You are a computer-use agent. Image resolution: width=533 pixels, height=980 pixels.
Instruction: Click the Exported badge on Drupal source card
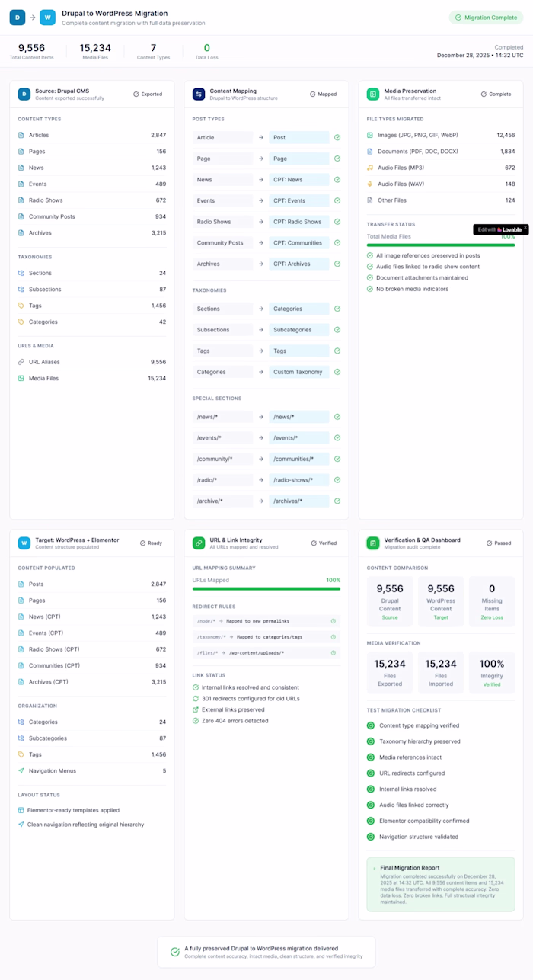tap(148, 94)
